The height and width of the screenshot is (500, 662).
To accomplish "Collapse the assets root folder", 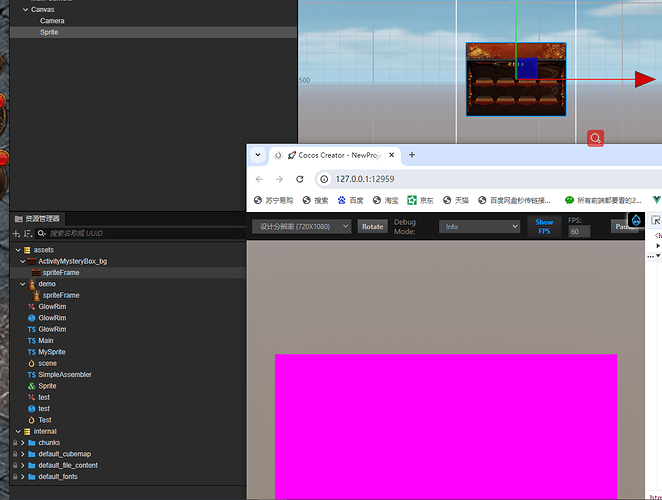I will point(18,250).
